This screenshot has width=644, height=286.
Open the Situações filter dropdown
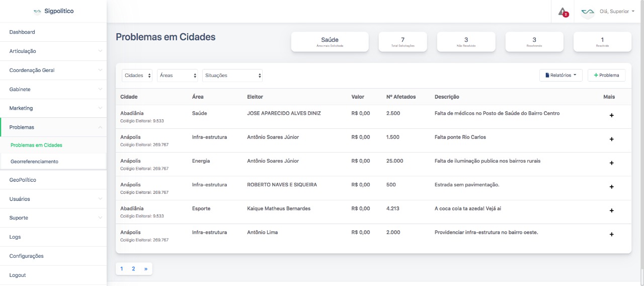(x=232, y=76)
